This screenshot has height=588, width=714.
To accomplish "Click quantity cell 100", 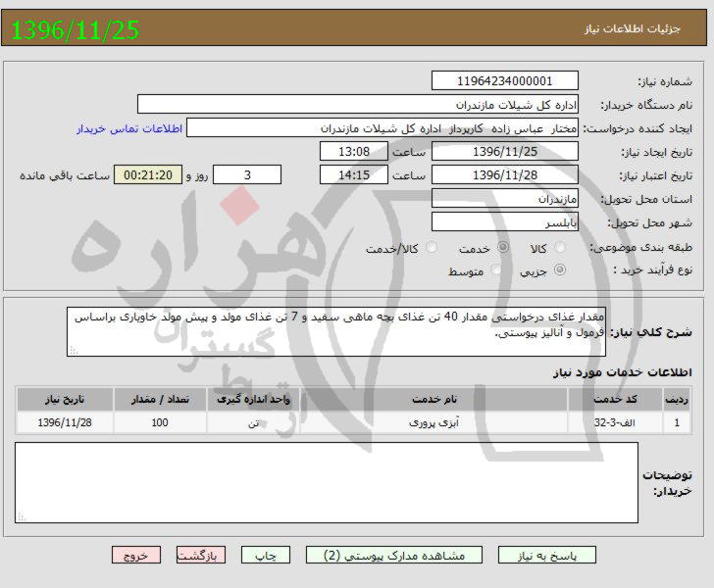I will 160,422.
